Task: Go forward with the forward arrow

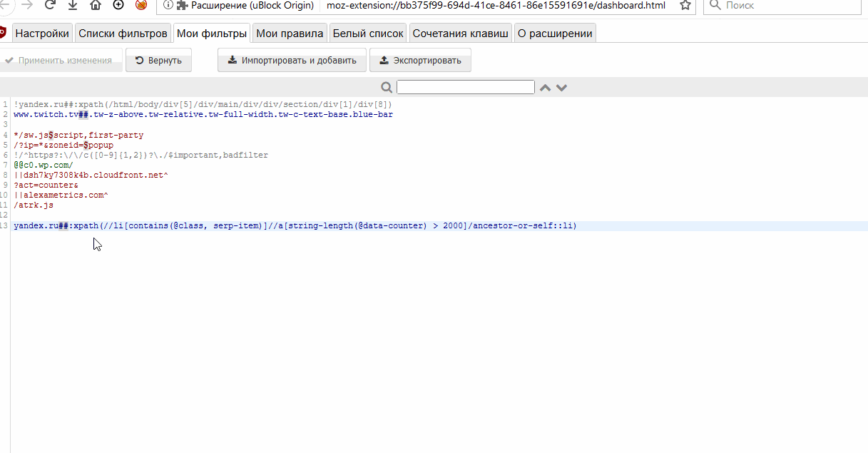Action: click(27, 5)
